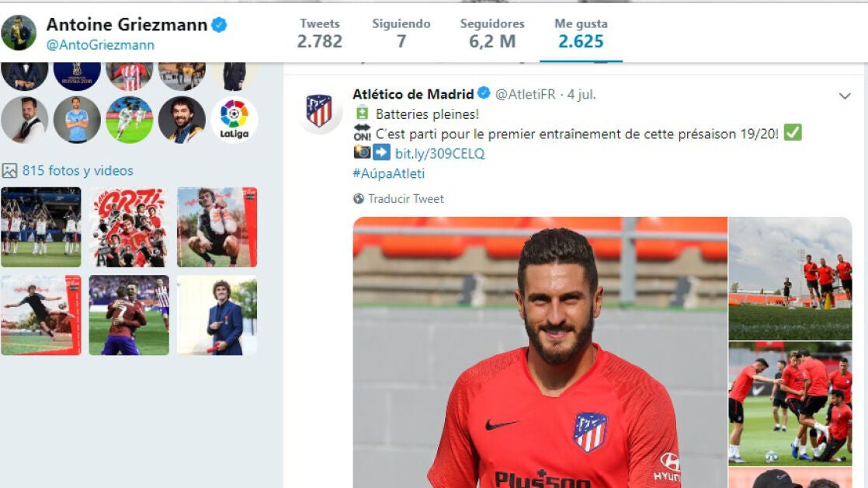Open the bit.ly/309CELQ link
The image size is (868, 488).
click(x=439, y=153)
